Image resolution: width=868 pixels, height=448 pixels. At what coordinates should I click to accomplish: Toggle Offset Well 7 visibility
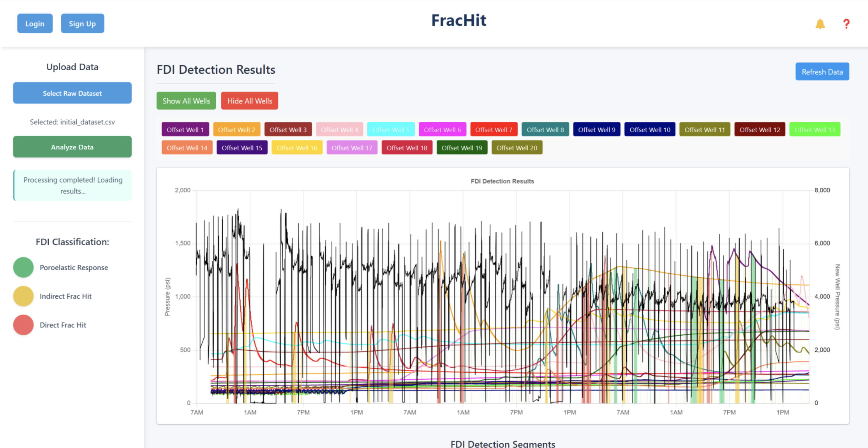pyautogui.click(x=494, y=129)
